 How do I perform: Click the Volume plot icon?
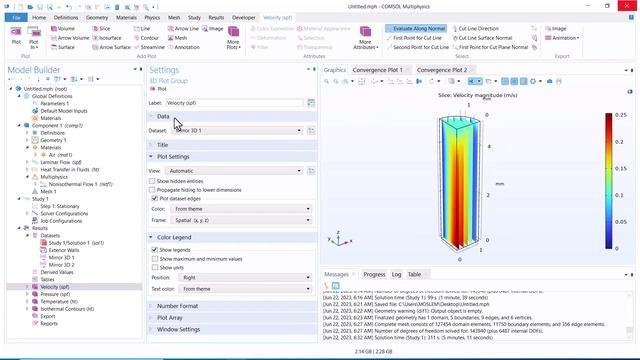pyautogui.click(x=54, y=29)
